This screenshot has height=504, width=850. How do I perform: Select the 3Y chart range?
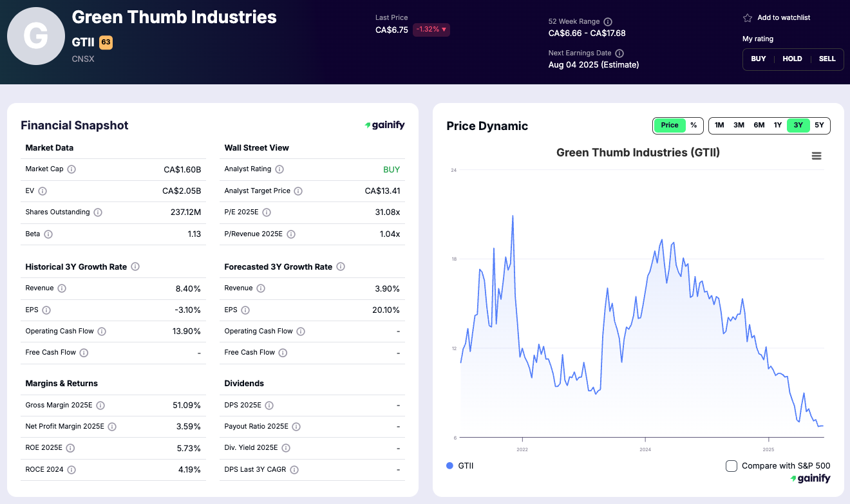pyautogui.click(x=798, y=126)
